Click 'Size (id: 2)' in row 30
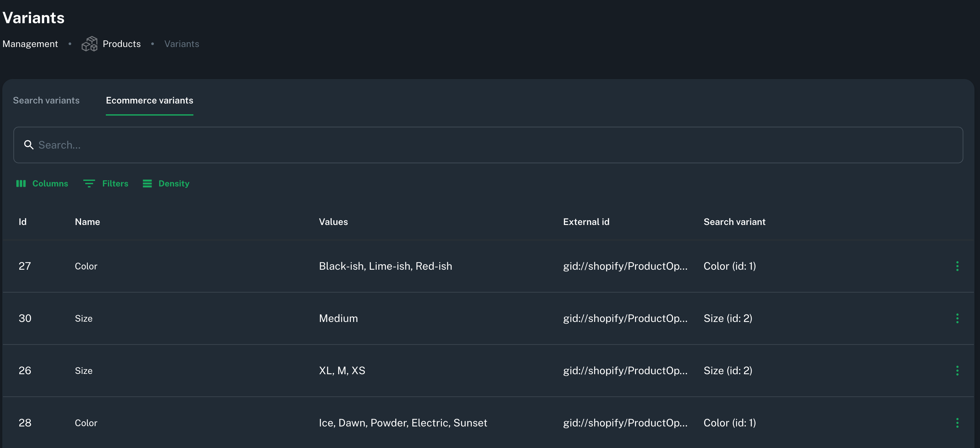Screen dimensions: 980x448 [728, 318]
